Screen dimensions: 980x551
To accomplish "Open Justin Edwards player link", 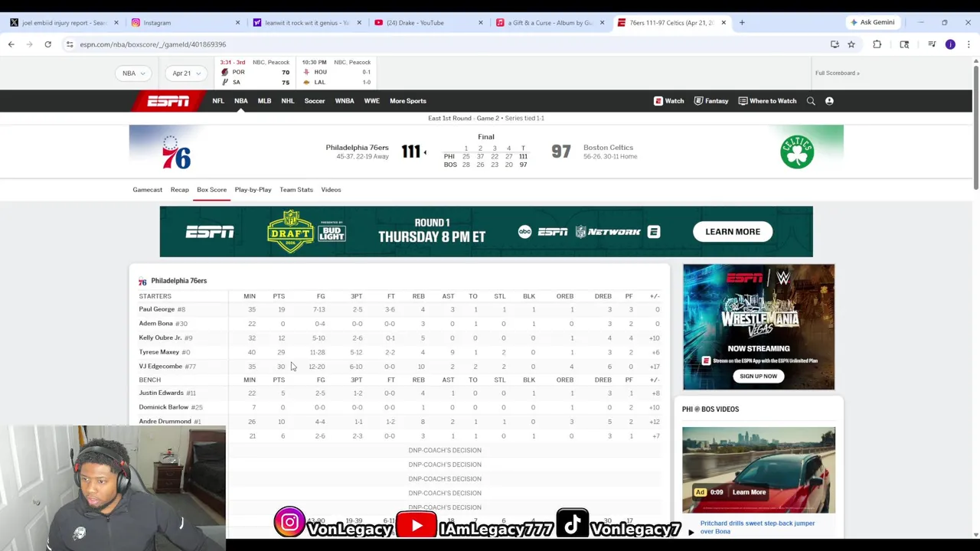I will tap(161, 393).
